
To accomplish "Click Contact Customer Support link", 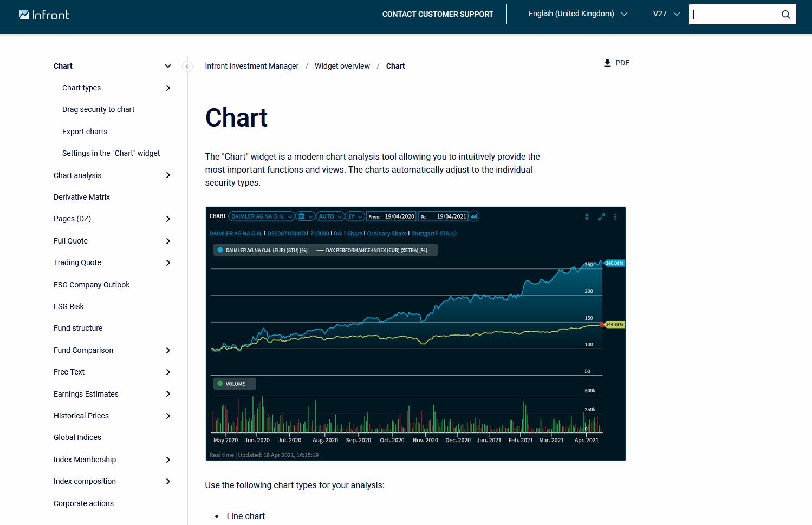I will [438, 14].
